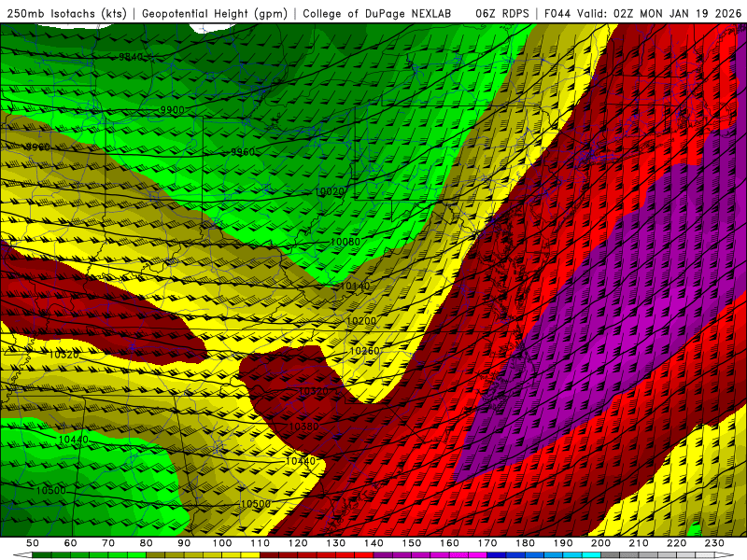Select the 10380 height contour label
The height and width of the screenshot is (560, 747).
[x=303, y=427]
